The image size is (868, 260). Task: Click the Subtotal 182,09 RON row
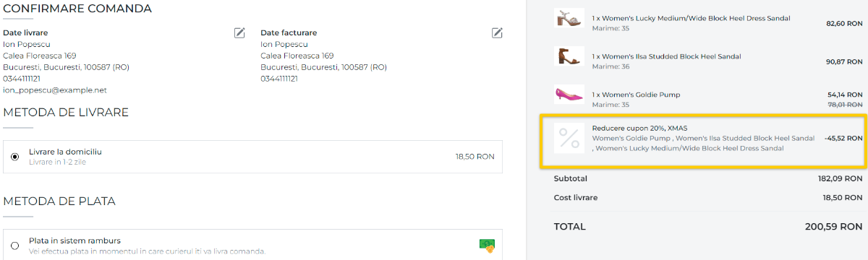tap(708, 178)
